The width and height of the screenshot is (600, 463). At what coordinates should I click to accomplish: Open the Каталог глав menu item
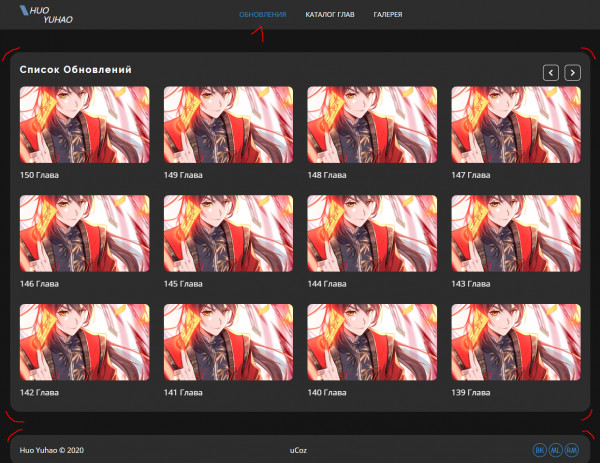coord(330,15)
